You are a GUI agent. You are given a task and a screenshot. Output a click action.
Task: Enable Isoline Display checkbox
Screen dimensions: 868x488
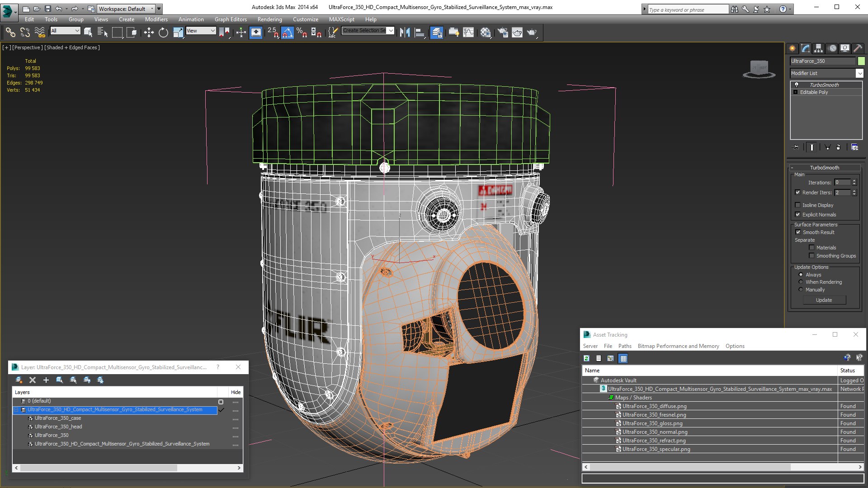point(798,205)
